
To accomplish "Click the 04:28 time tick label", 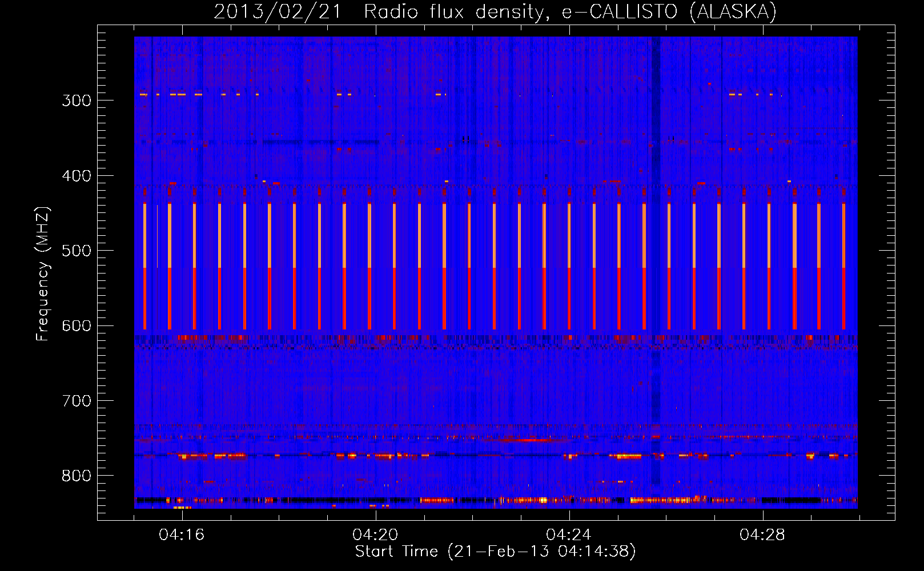I will pyautogui.click(x=762, y=535).
